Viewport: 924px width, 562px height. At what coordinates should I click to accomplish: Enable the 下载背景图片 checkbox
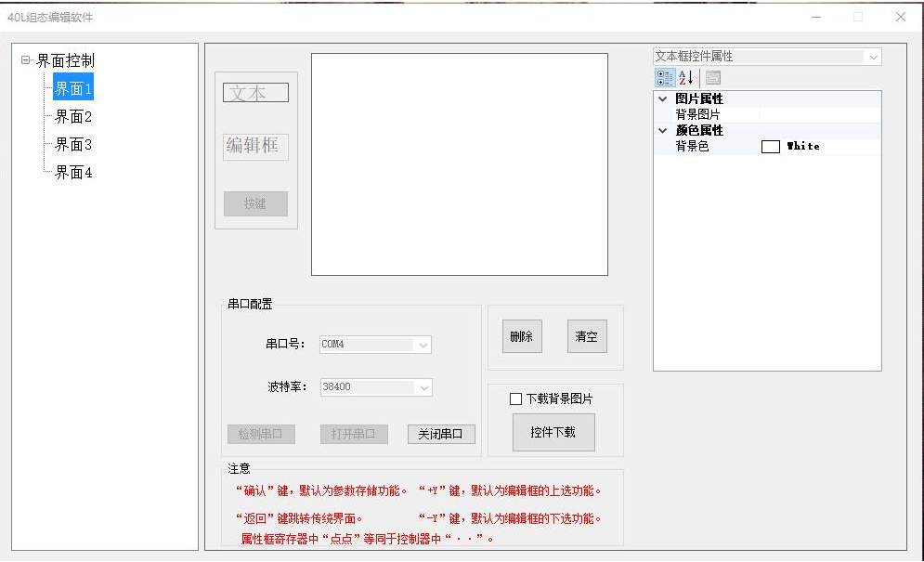point(516,399)
